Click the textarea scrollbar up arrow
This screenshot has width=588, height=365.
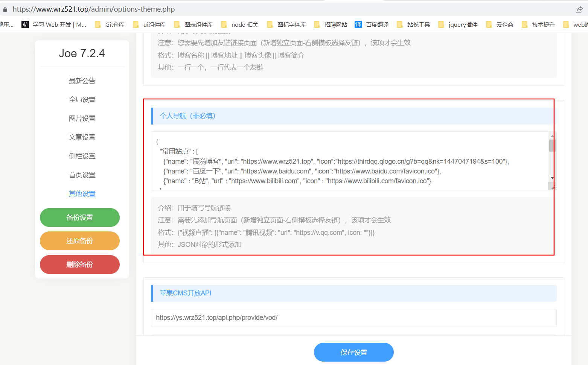(x=552, y=135)
